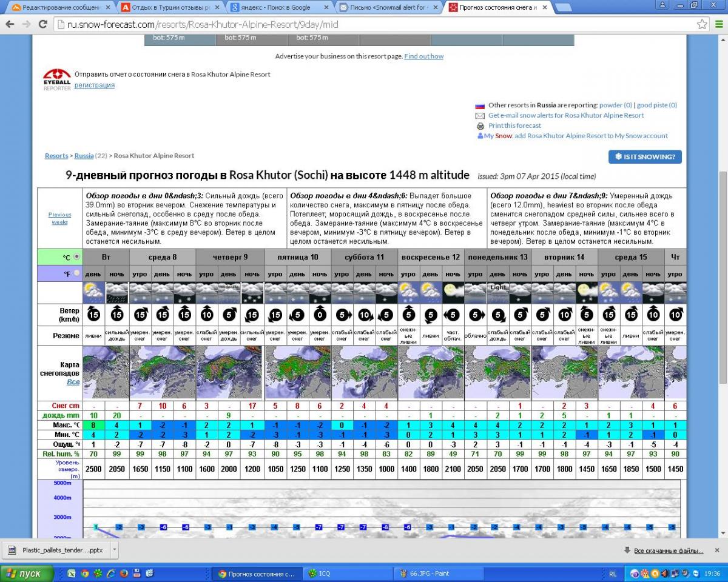This screenshot has height=582, width=728.
Task: Click the Russia breadcrumb link
Action: (x=84, y=156)
